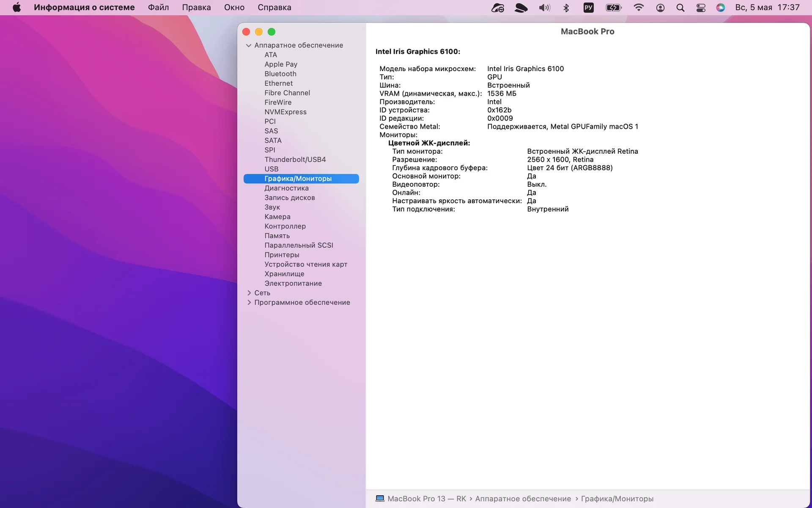Click the device ID value 0x162b
Image resolution: width=812 pixels, height=508 pixels.
coord(499,110)
